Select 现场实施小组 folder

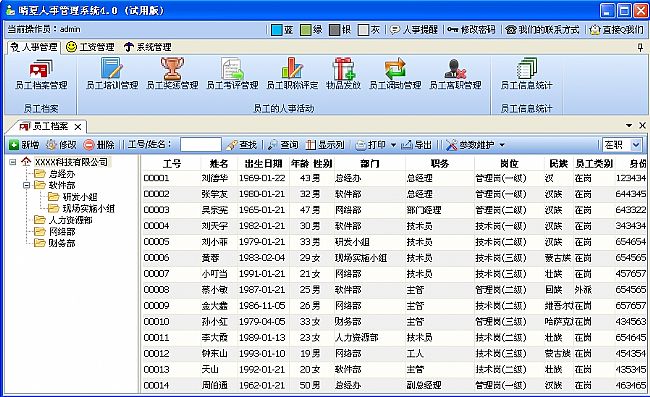pyautogui.click(x=81, y=208)
